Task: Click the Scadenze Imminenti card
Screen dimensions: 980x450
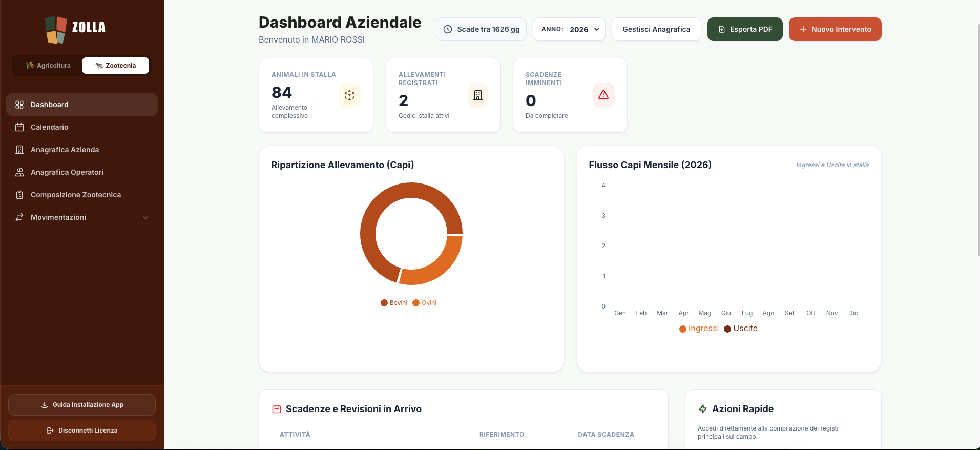Action: click(x=570, y=95)
